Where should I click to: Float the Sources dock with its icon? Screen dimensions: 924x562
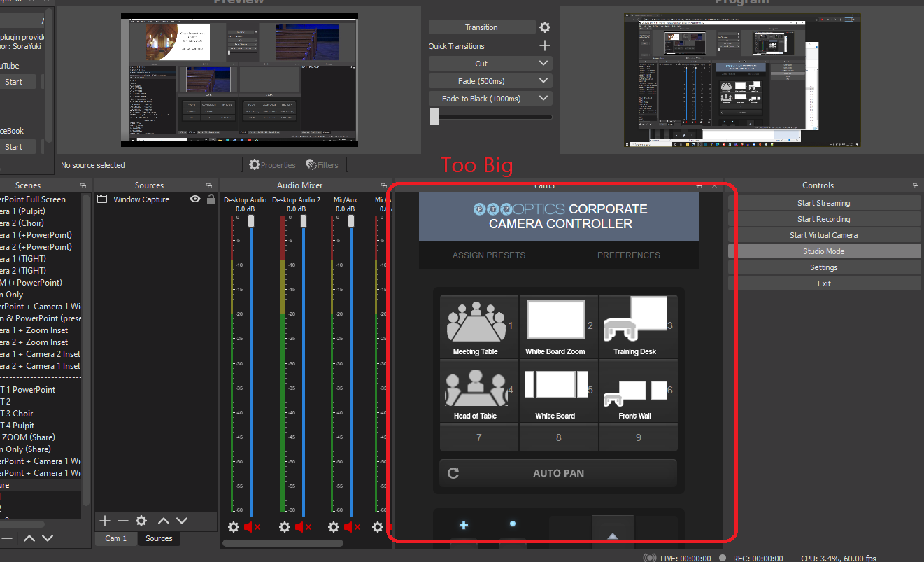(209, 185)
